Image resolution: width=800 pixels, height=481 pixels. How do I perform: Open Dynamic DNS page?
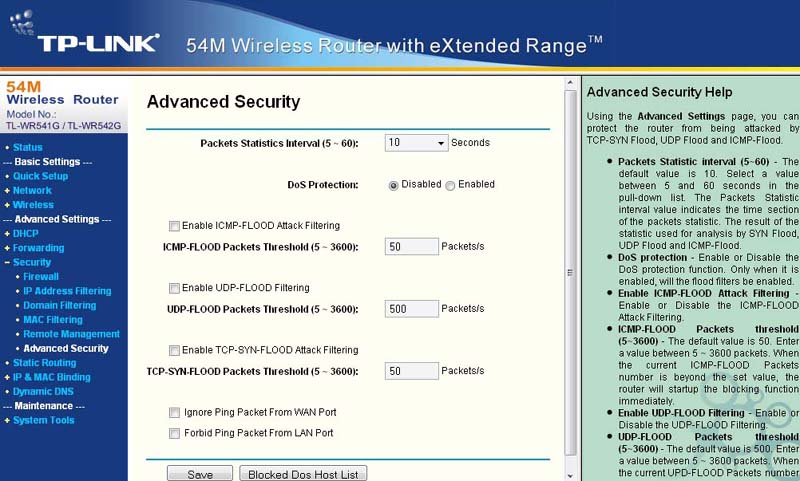point(43,391)
